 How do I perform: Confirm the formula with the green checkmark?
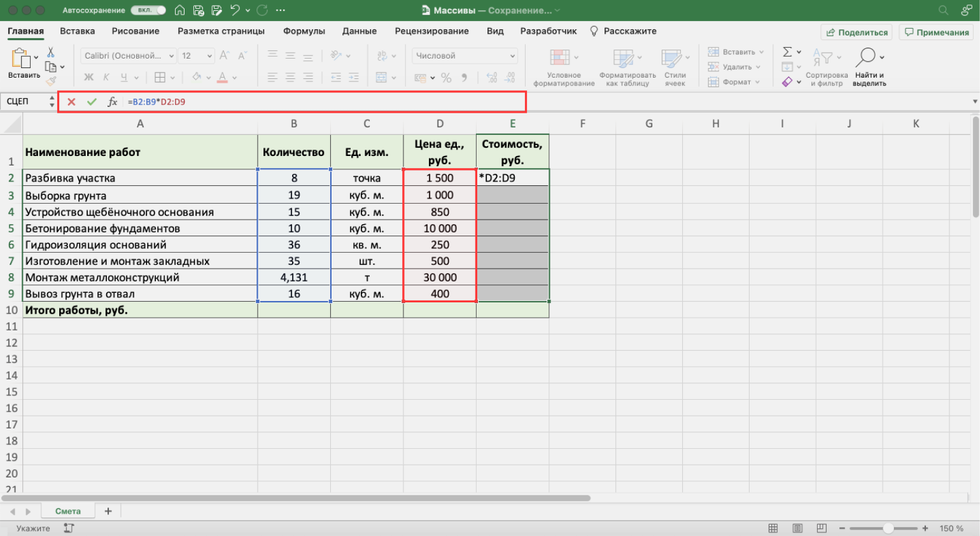click(x=92, y=102)
